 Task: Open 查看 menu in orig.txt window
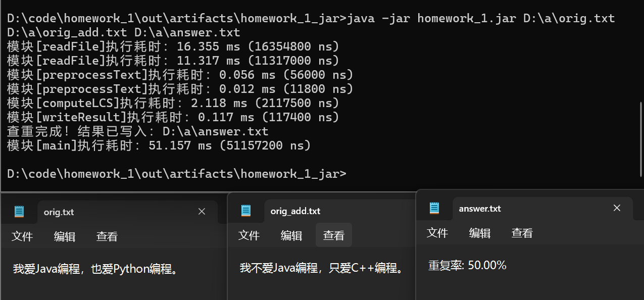(x=107, y=236)
